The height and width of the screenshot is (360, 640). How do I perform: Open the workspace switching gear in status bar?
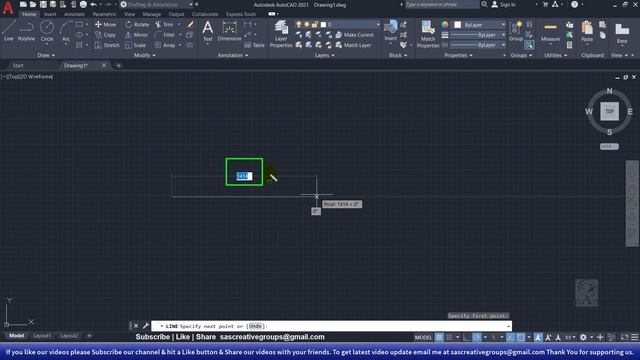tap(583, 337)
